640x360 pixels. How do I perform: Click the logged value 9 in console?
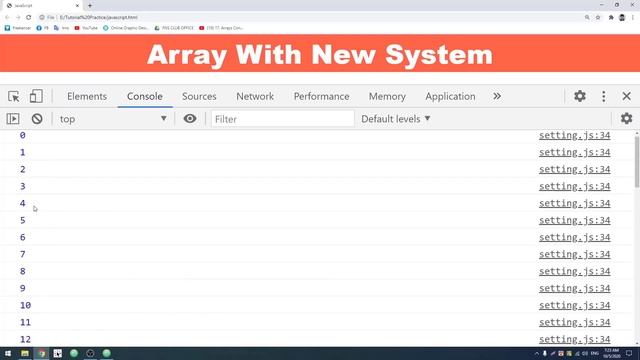click(x=22, y=289)
